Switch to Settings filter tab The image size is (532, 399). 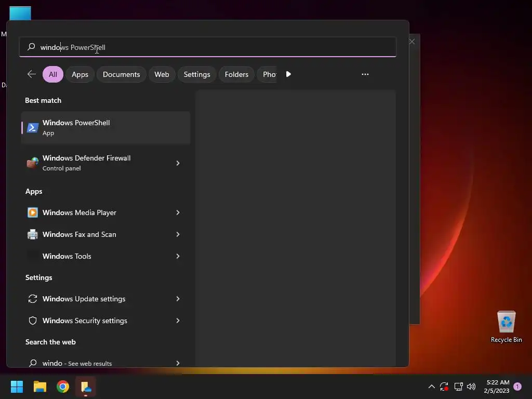[x=197, y=74]
